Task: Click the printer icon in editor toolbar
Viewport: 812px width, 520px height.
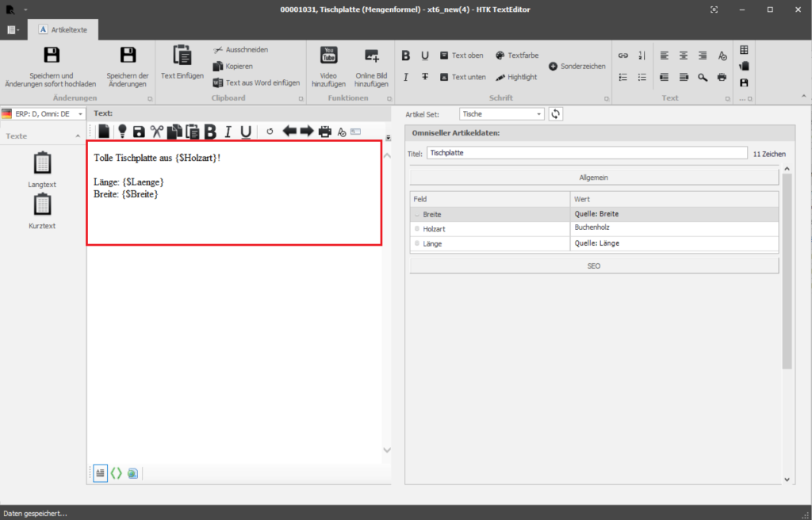Action: [x=324, y=132]
